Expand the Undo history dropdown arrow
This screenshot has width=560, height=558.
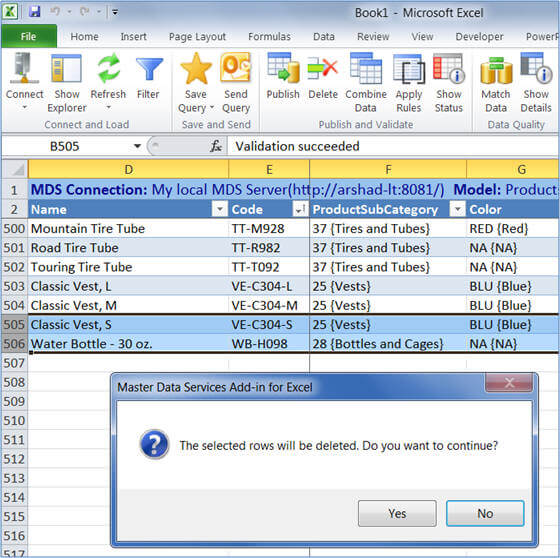pyautogui.click(x=69, y=12)
